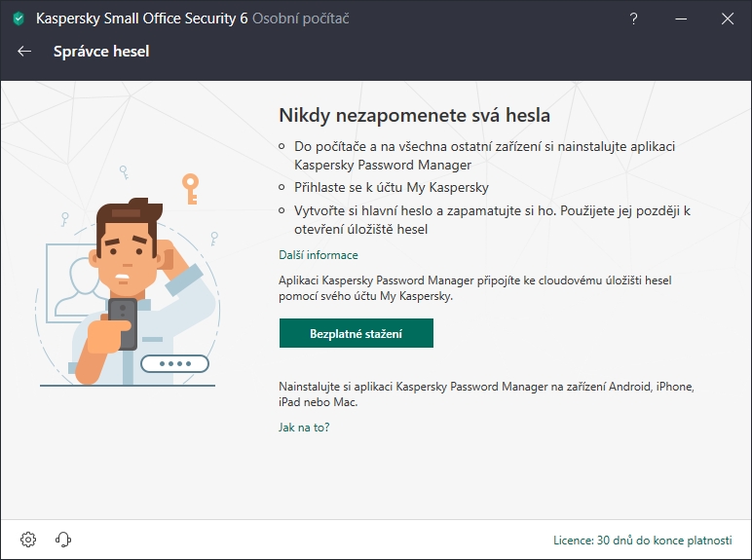Click the 'Nikdy nezapomenete svá hesla' heading

point(414,115)
